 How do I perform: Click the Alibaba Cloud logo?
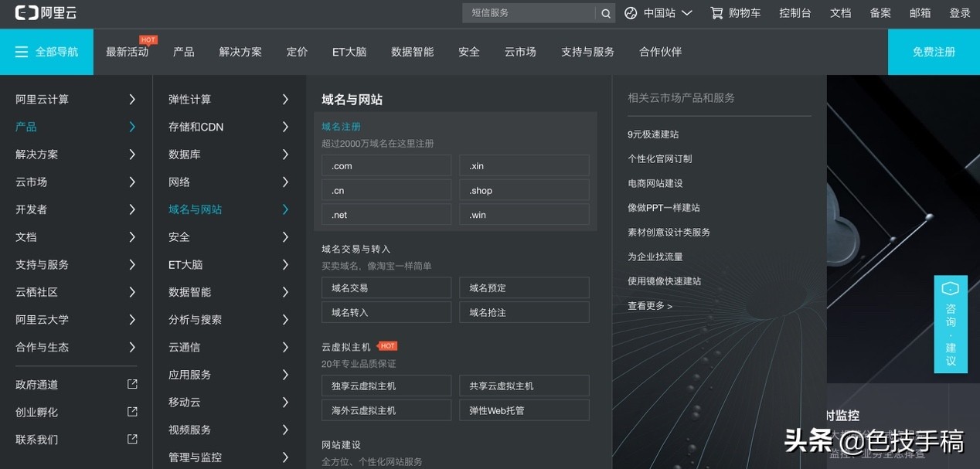[x=45, y=12]
